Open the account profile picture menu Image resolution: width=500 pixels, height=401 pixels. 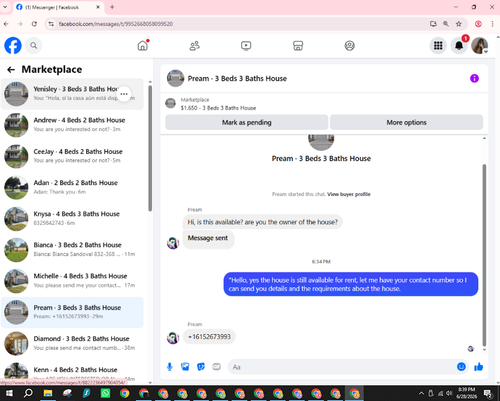[x=480, y=46]
